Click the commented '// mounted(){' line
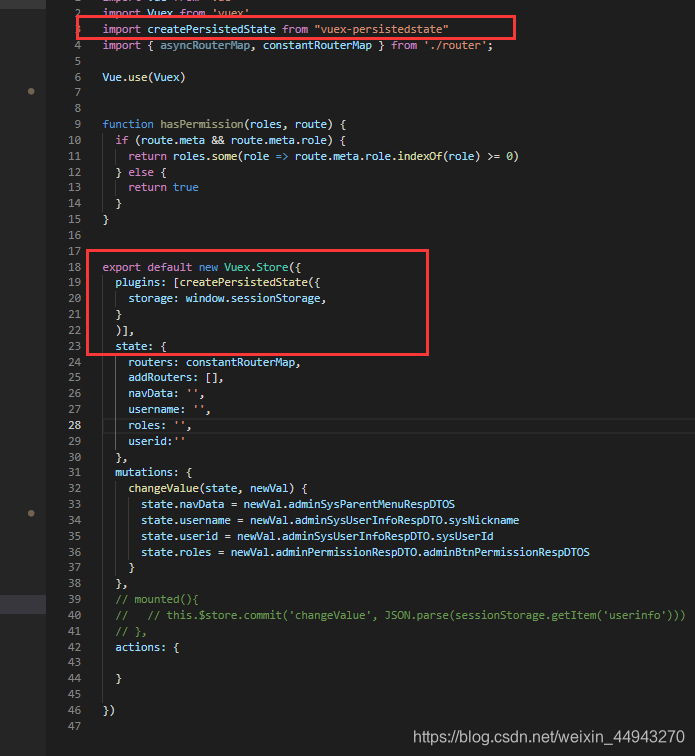The image size is (695, 756). click(157, 599)
